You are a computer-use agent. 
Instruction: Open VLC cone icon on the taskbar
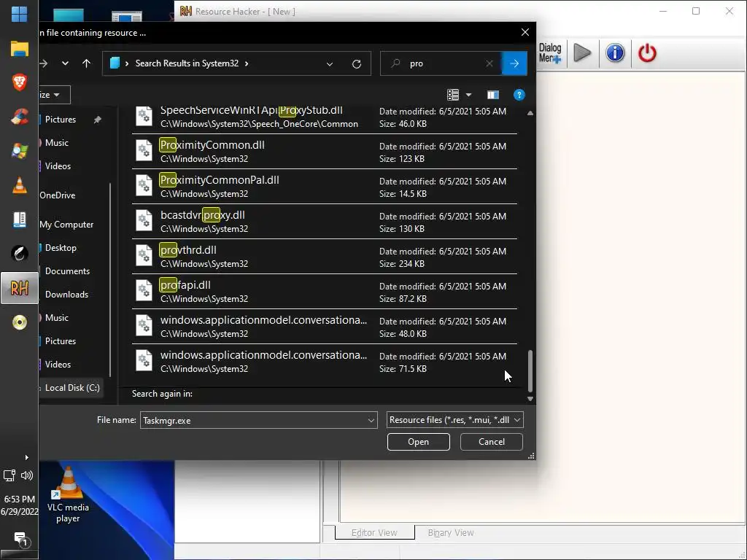19,185
